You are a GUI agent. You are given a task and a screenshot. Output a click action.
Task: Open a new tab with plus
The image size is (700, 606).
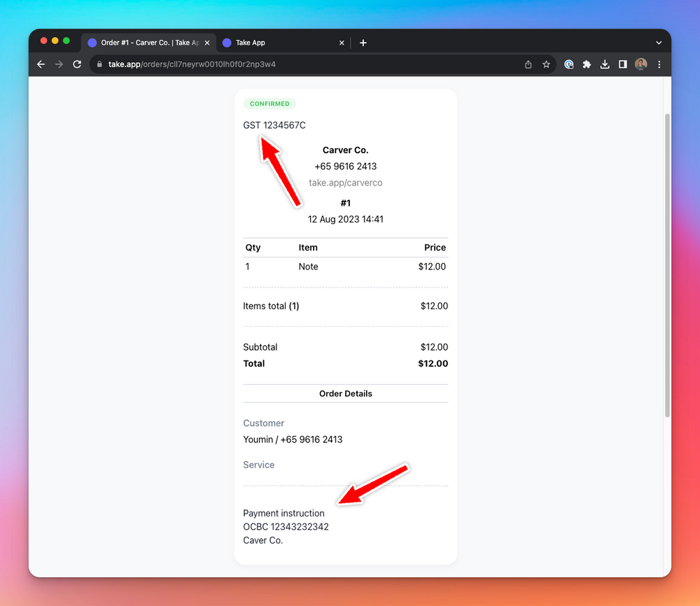(363, 43)
